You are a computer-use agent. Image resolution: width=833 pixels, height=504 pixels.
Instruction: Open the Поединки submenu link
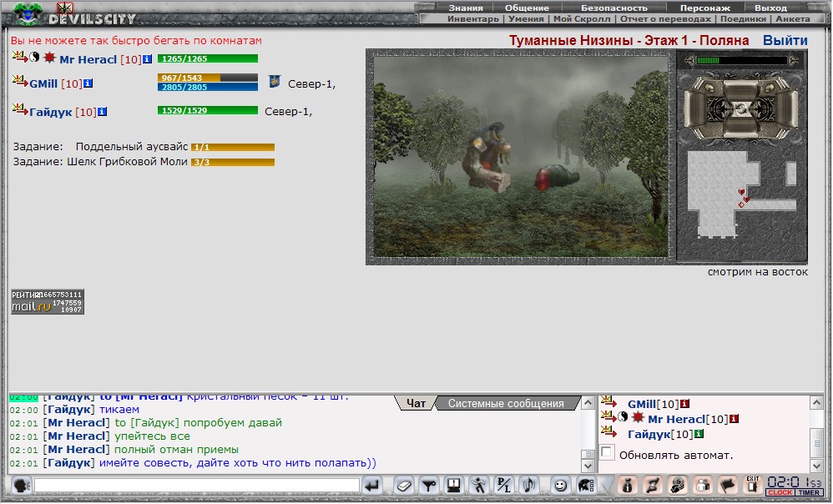pyautogui.click(x=743, y=18)
